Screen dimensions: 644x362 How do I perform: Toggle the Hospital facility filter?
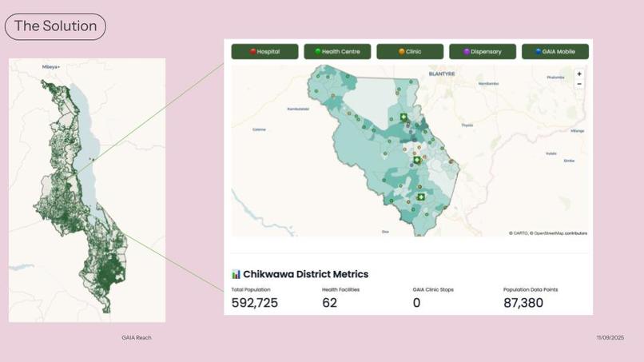click(x=265, y=52)
